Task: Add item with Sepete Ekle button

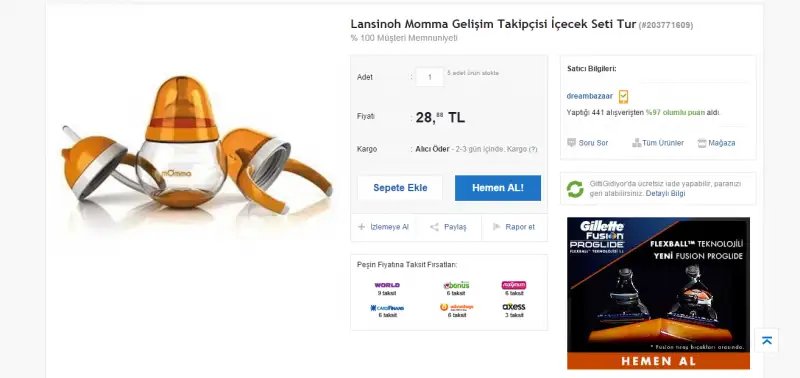Action: coord(400,188)
